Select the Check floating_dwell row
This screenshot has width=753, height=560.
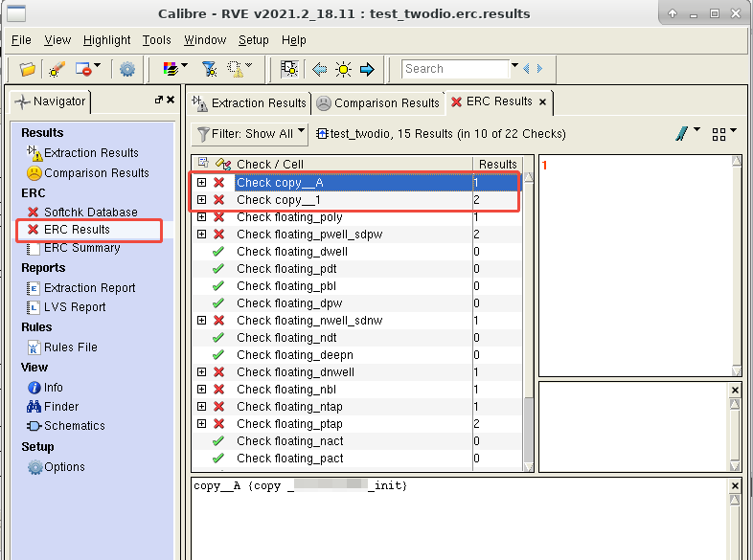coord(356,252)
